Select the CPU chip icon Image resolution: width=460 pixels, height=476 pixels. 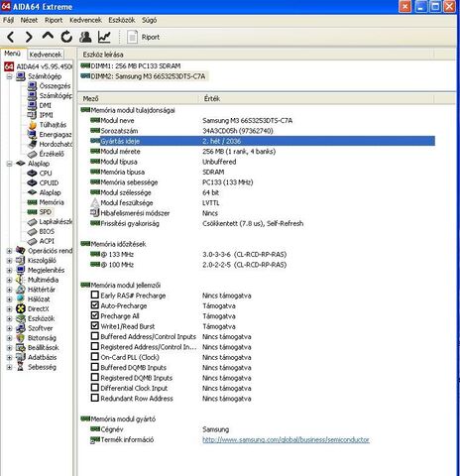(x=32, y=173)
